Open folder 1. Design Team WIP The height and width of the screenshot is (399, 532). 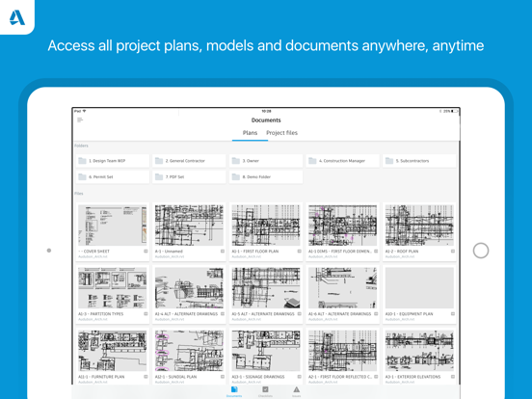(113, 161)
